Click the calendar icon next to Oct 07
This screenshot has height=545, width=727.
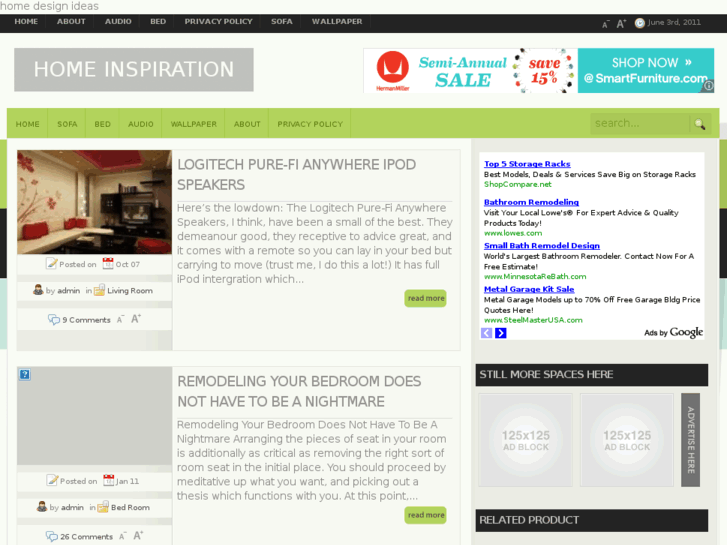[x=108, y=263]
